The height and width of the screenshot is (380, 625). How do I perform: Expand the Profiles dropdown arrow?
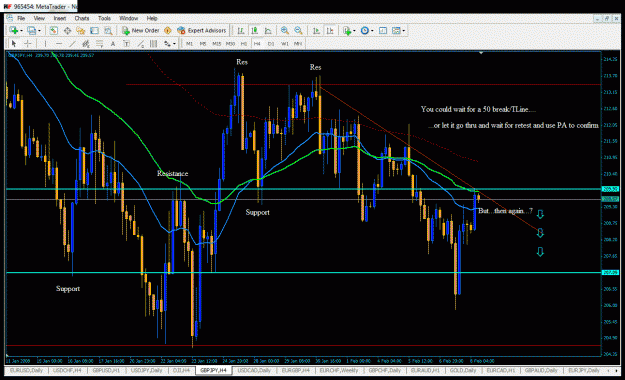39,31
